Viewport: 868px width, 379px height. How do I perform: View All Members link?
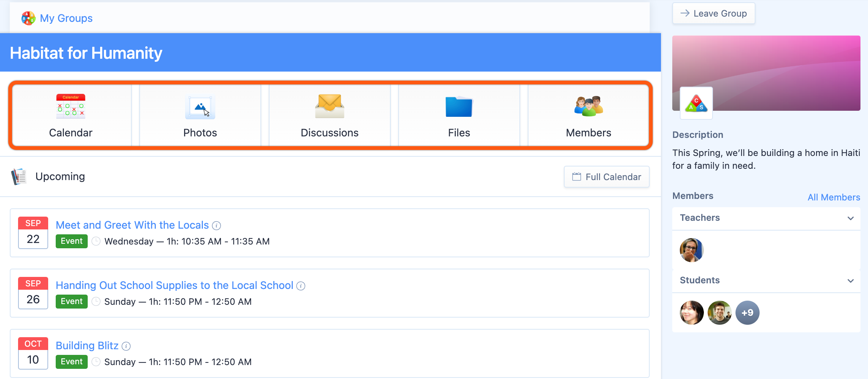(834, 197)
